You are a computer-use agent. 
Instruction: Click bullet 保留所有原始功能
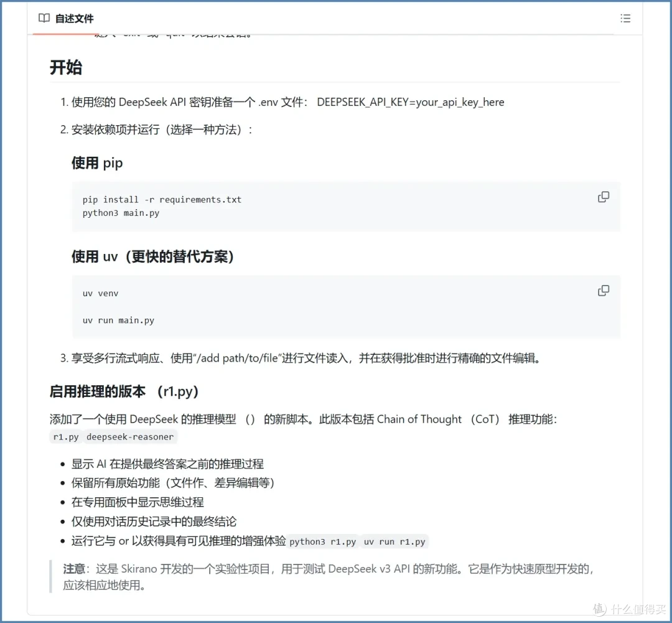tap(173, 483)
